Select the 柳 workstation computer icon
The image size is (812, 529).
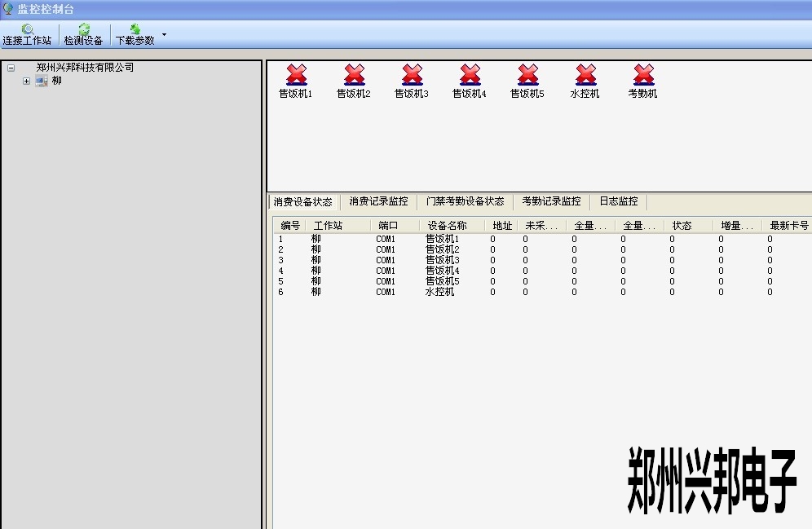tap(42, 81)
